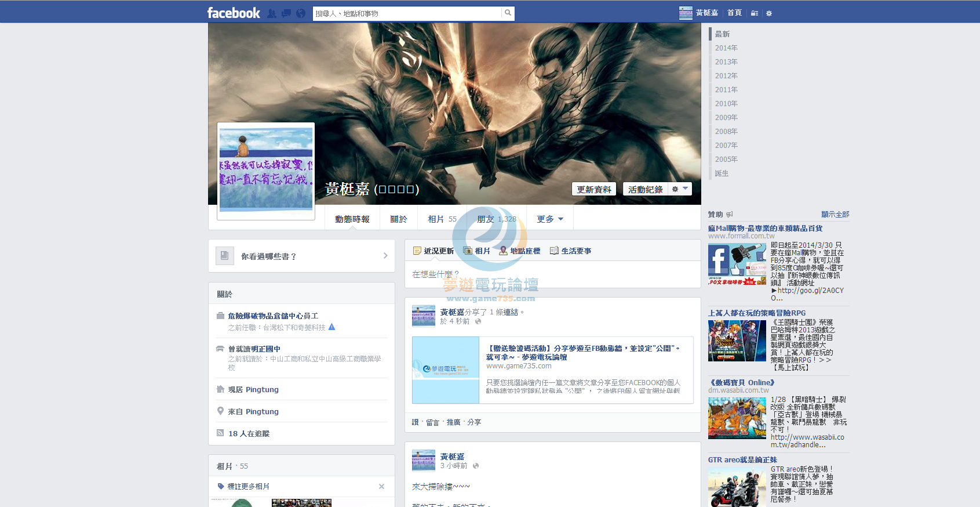This screenshot has width=980, height=507.
Task: Click 標註更多相片 link
Action: click(x=249, y=486)
